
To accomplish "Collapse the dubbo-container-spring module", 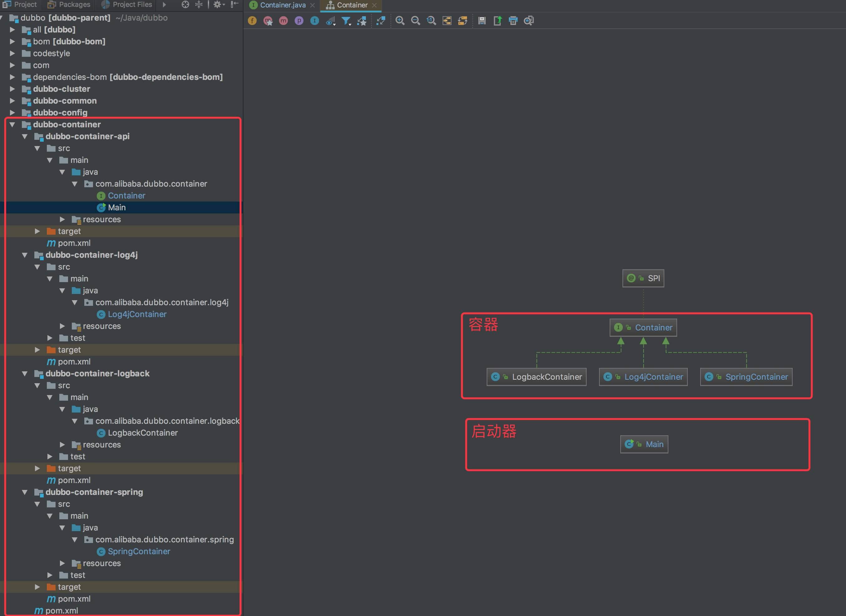I will (x=25, y=492).
